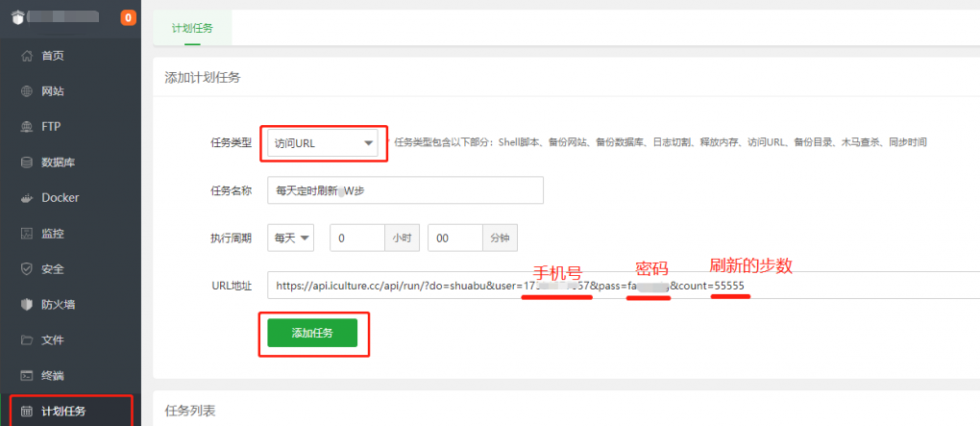Click the 任务名称 input field
The image size is (980, 426).
click(405, 190)
